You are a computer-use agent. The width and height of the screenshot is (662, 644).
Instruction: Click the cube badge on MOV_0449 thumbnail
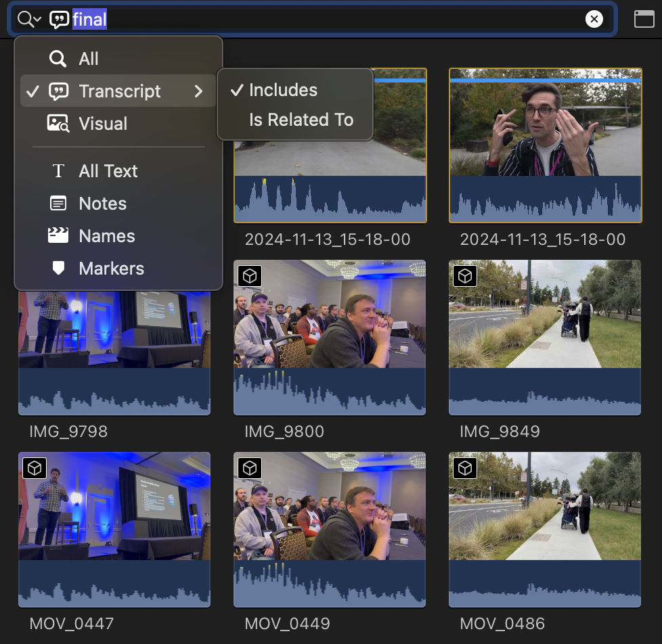pyautogui.click(x=249, y=468)
